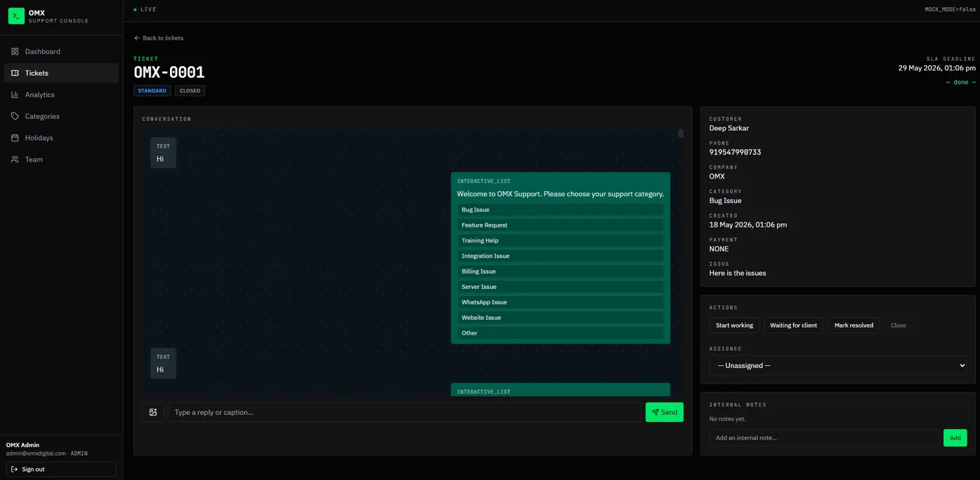Click the Close ticket action
The height and width of the screenshot is (480, 980).
898,325
